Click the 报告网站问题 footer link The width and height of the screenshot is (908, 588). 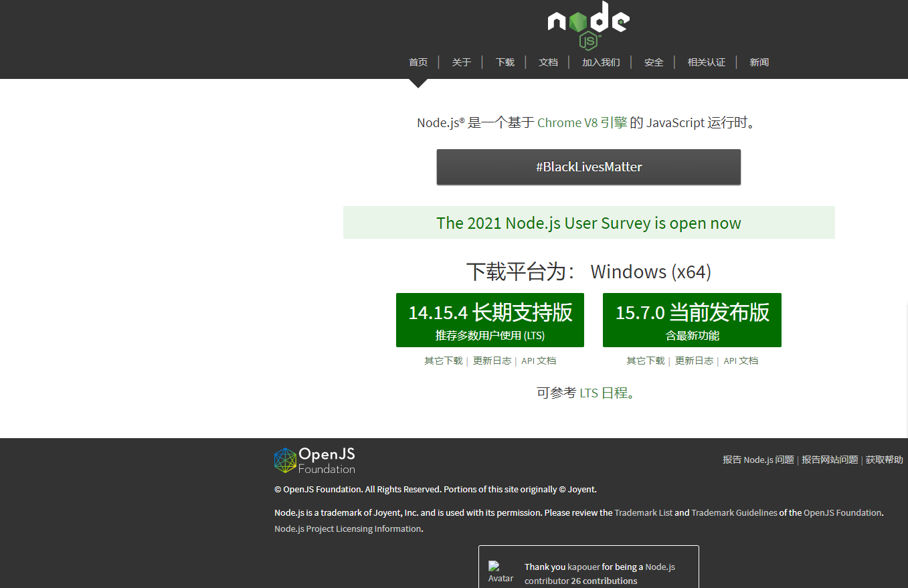point(830,460)
